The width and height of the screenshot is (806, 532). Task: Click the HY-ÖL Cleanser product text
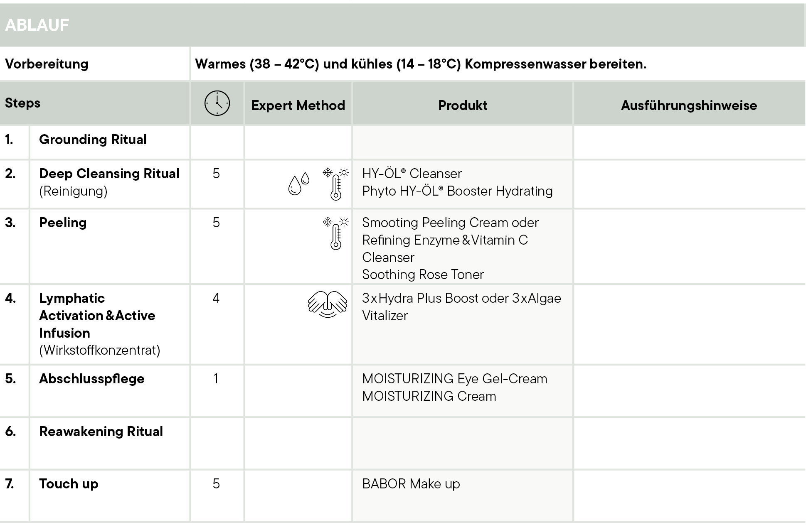tap(412, 174)
